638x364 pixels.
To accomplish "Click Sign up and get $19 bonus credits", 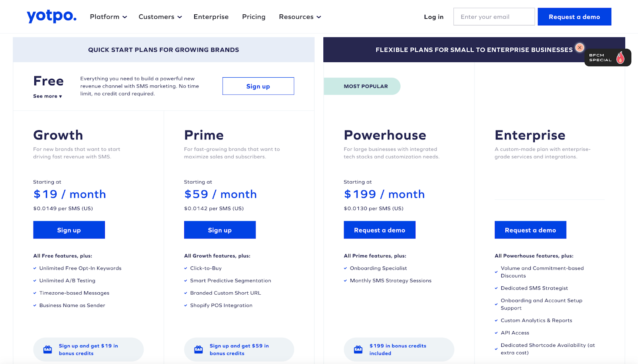I will click(89, 349).
